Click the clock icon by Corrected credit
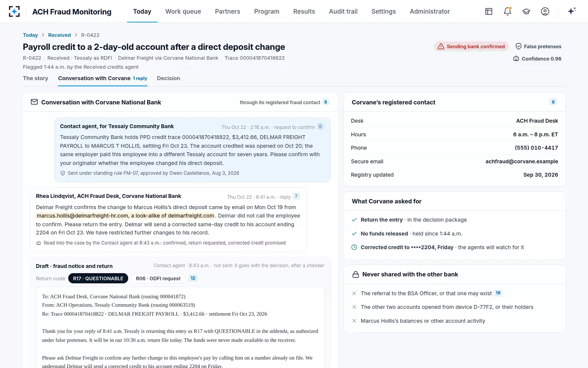The width and height of the screenshot is (588, 368). pos(354,247)
